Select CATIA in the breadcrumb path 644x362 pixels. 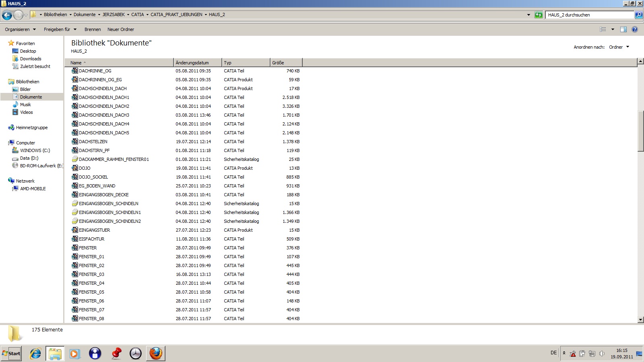(138, 14)
